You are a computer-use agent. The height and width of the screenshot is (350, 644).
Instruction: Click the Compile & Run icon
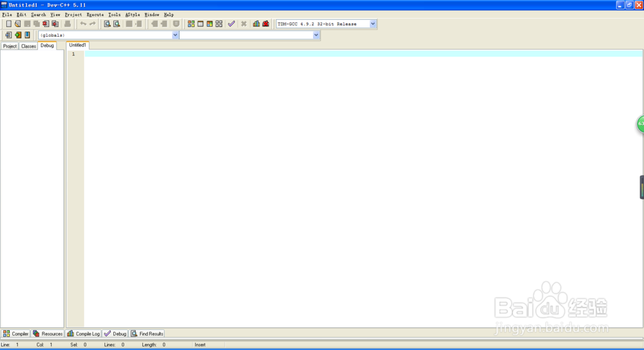209,24
